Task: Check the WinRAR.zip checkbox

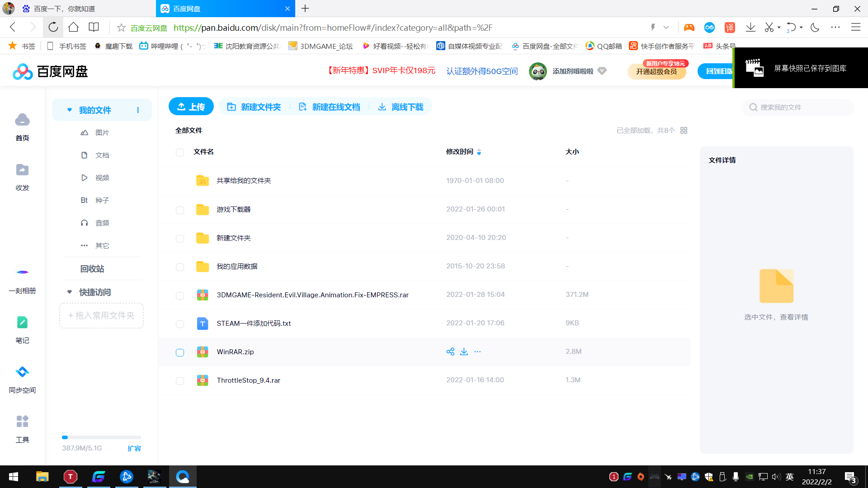Action: [x=180, y=352]
